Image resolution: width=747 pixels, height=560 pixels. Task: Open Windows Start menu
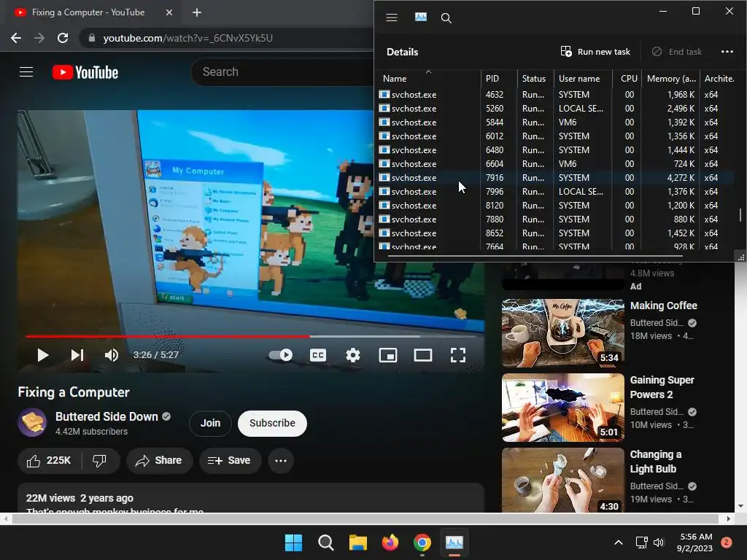[293, 542]
